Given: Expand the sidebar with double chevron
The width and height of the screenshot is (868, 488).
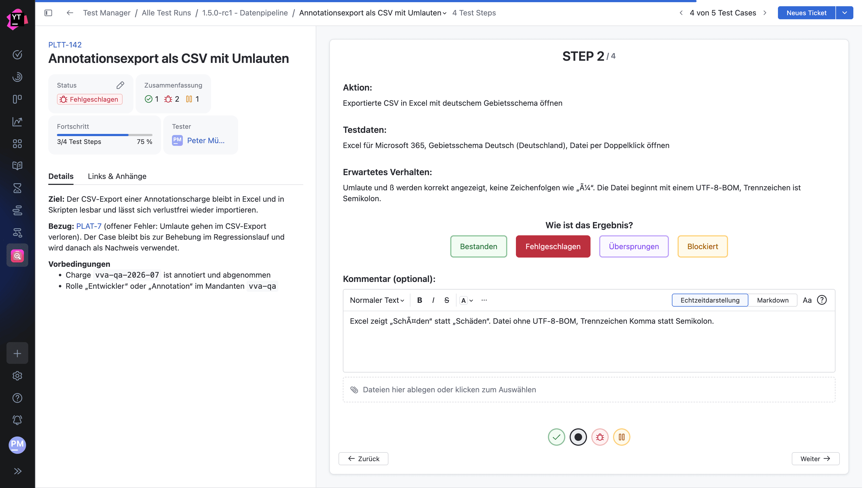Looking at the screenshot, I should tap(17, 471).
